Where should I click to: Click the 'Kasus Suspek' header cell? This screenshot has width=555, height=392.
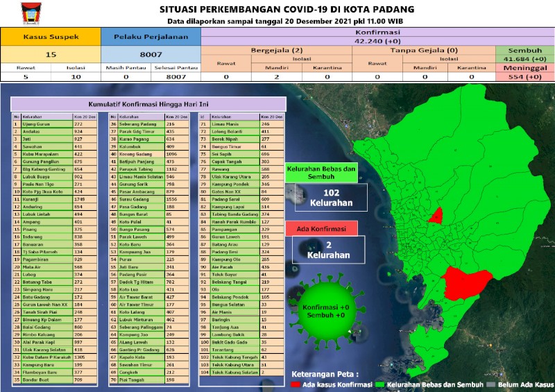(51, 37)
